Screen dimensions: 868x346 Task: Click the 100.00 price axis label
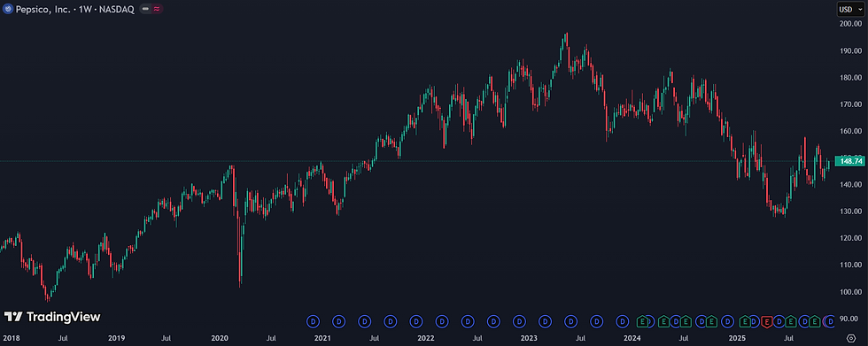point(851,292)
